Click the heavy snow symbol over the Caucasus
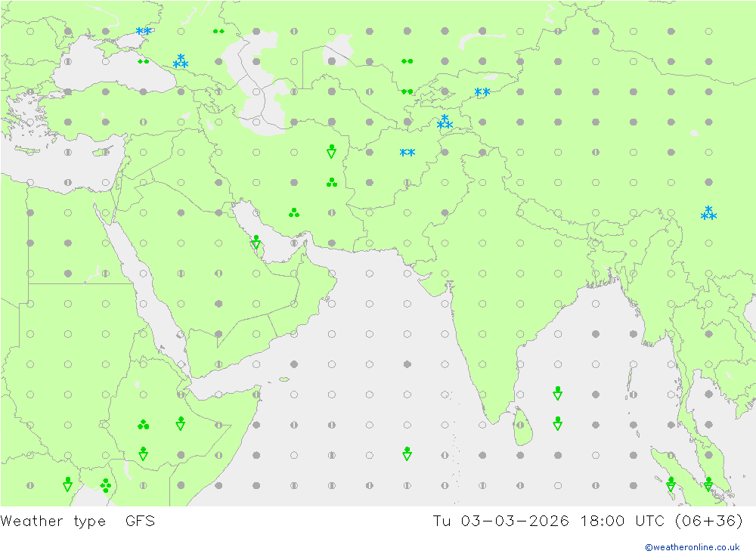 coord(181,60)
